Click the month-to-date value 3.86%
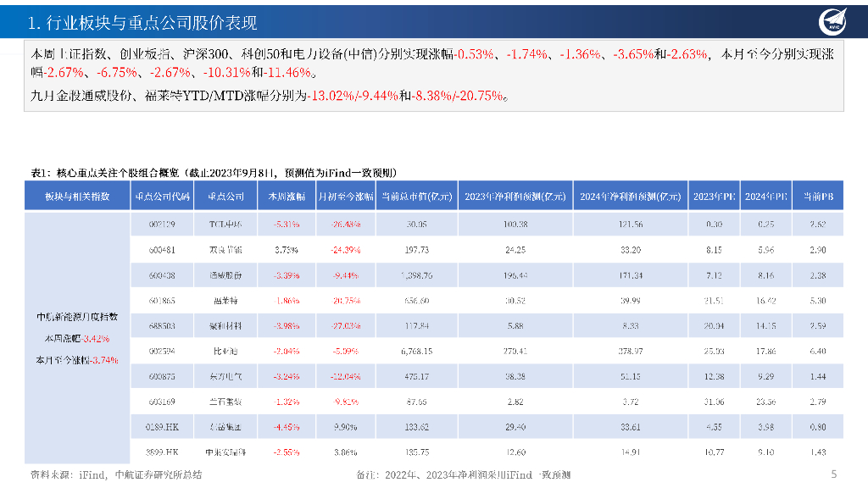Viewport: 868px width, 488px height. pyautogui.click(x=346, y=452)
